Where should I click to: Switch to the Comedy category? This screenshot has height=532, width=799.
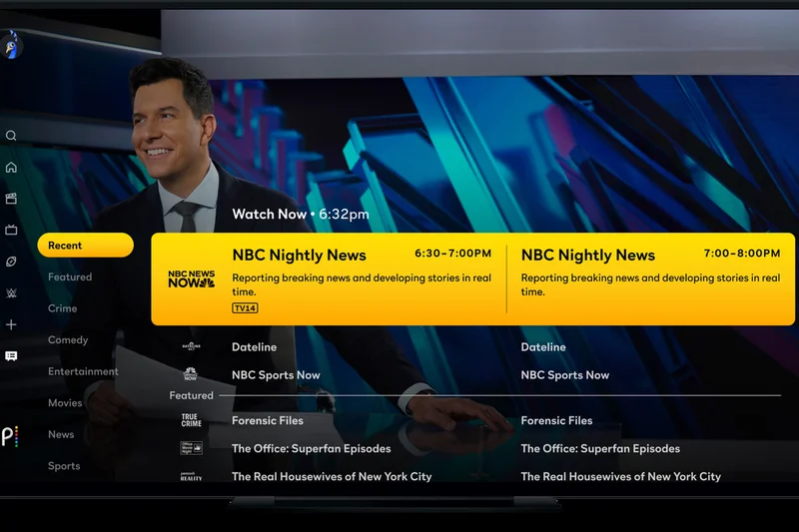coord(68,340)
